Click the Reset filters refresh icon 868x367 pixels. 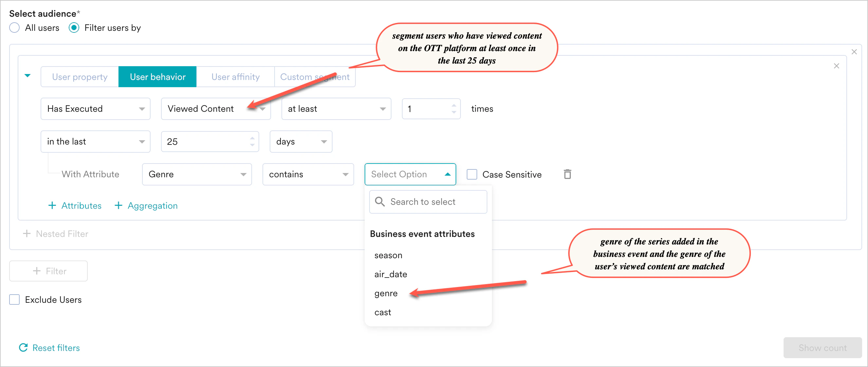23,347
